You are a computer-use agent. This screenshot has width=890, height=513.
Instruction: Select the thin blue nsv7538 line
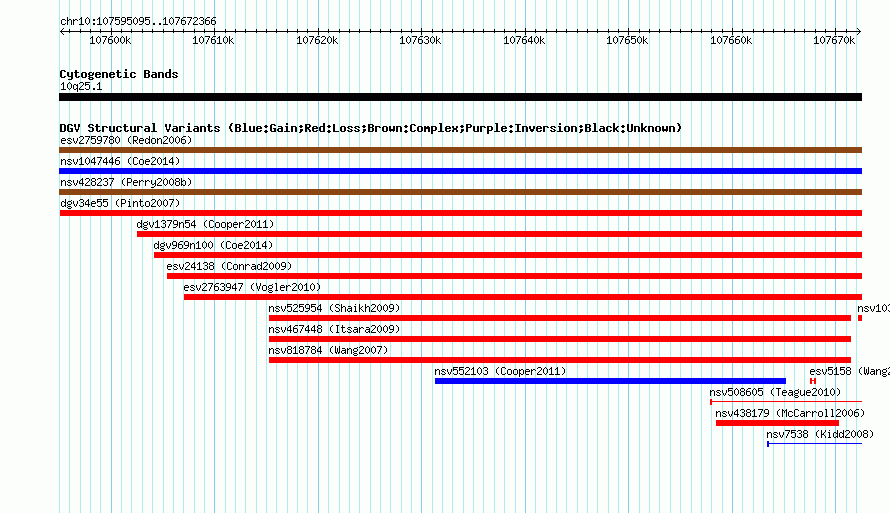pyautogui.click(x=815, y=444)
